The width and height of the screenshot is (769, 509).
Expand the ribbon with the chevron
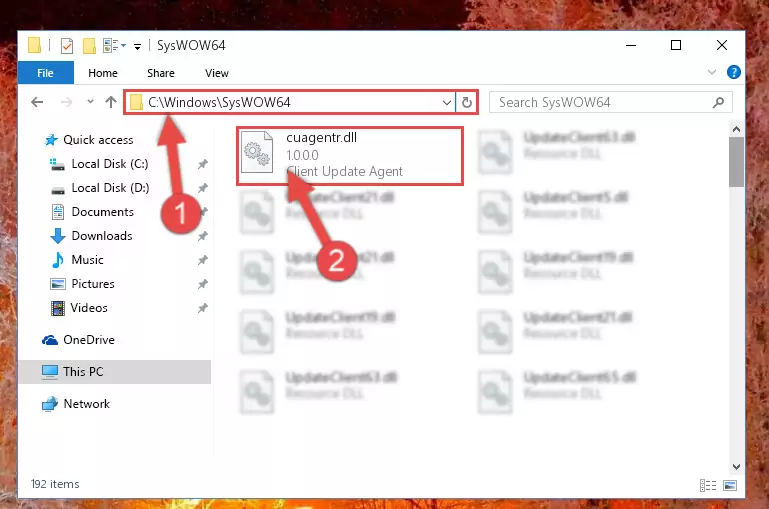coord(712,73)
